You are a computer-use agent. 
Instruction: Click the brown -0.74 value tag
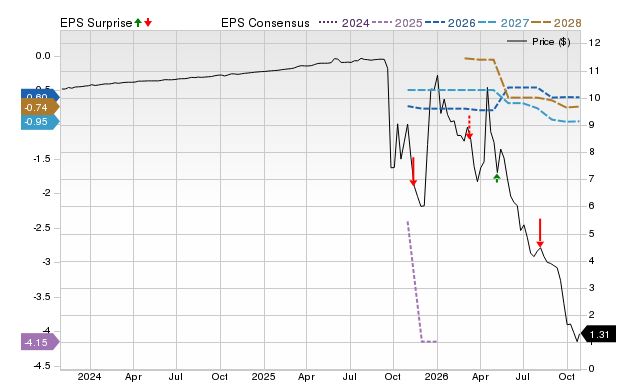click(x=40, y=108)
